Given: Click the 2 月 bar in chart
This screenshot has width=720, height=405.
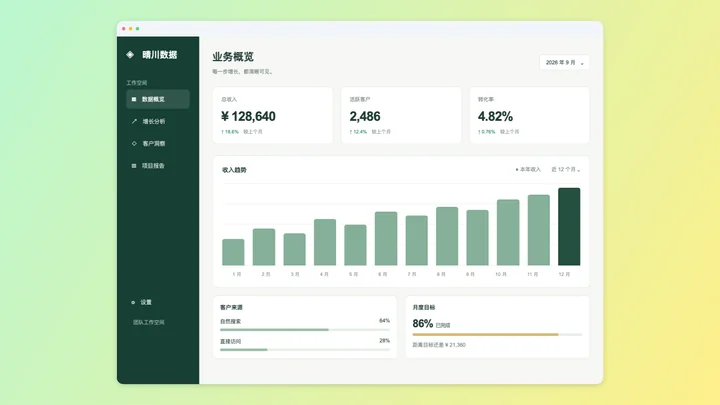Looking at the screenshot, I should click(264, 247).
